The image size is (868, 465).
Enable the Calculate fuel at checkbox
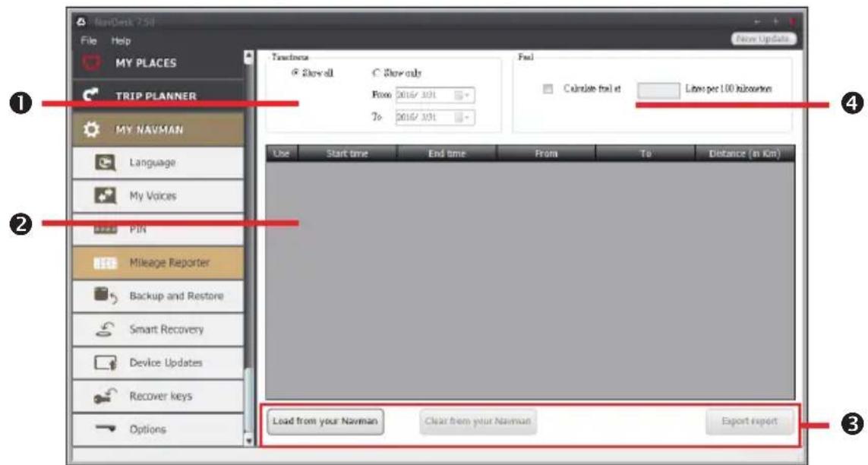pyautogui.click(x=548, y=89)
